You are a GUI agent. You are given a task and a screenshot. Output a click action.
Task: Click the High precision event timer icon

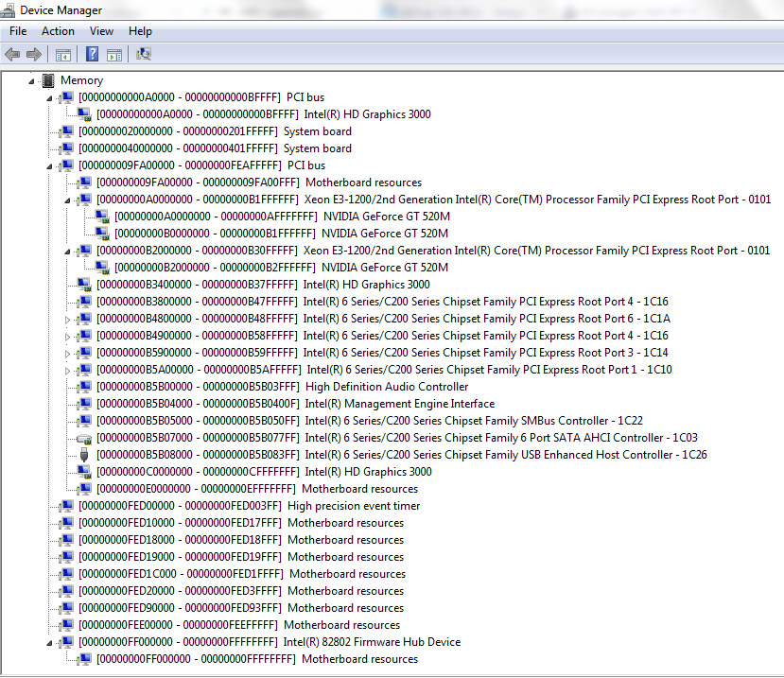(x=66, y=506)
